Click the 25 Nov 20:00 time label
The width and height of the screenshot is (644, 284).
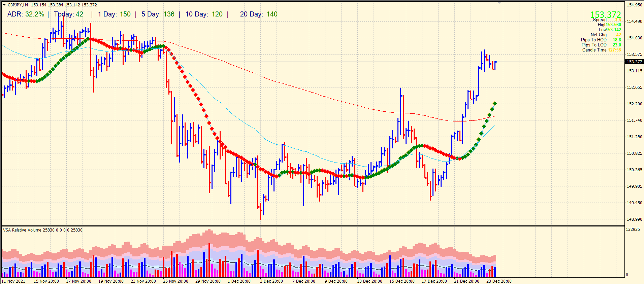pos(175,281)
